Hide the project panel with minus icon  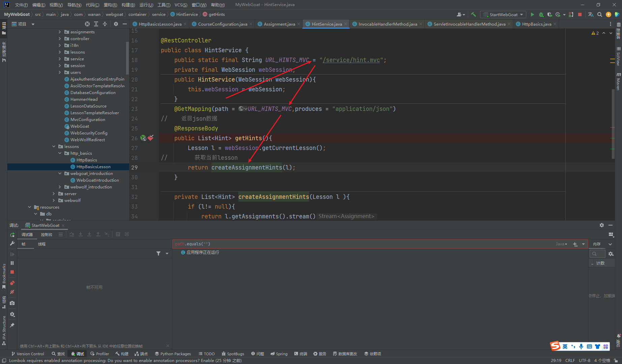click(125, 24)
